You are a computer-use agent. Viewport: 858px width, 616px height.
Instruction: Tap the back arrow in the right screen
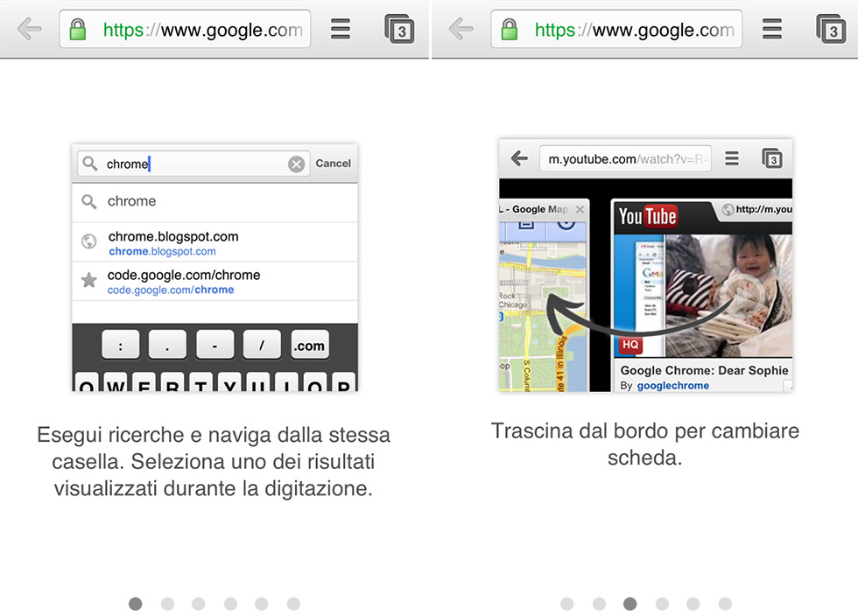[461, 29]
